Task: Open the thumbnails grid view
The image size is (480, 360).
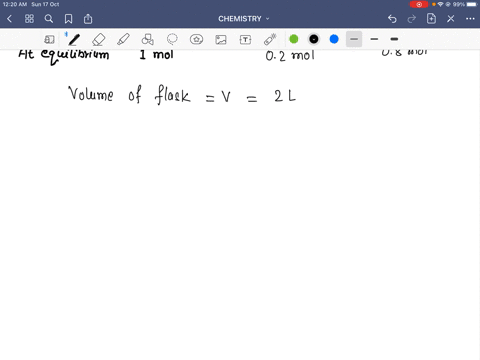Action: (29, 19)
